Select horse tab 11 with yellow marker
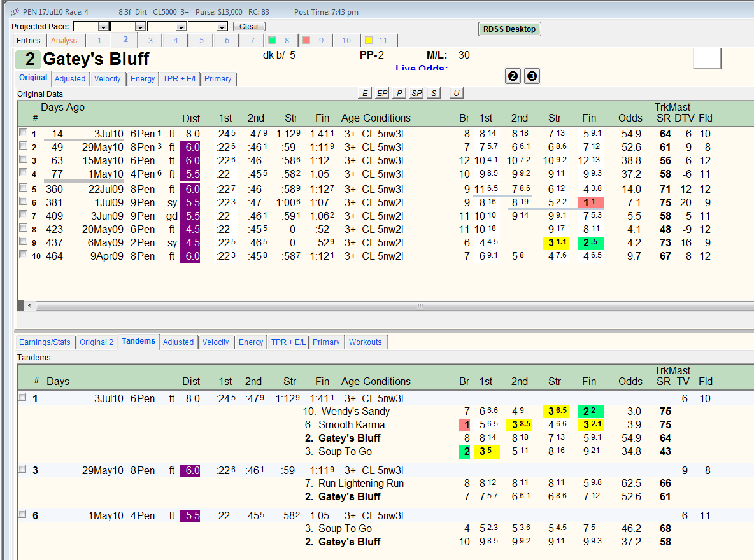The image size is (754, 560). point(377,40)
